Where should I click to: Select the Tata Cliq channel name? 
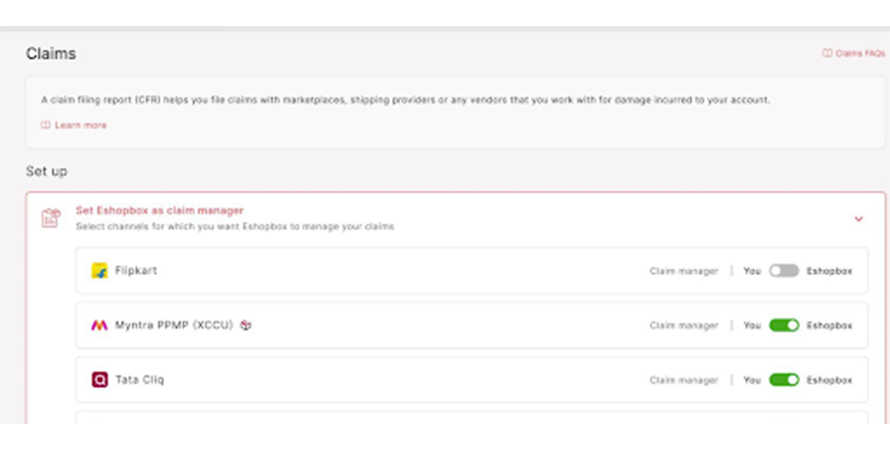tap(139, 380)
